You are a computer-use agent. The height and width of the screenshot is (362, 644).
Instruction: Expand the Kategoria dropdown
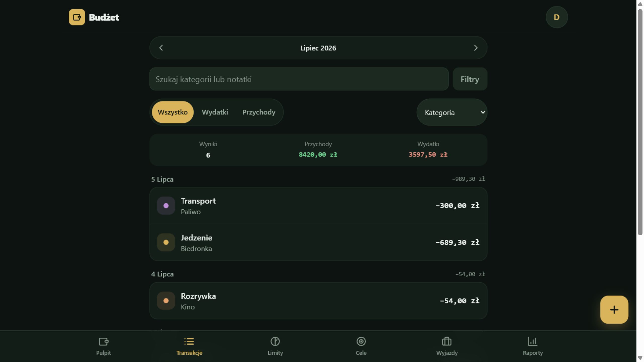pos(452,112)
